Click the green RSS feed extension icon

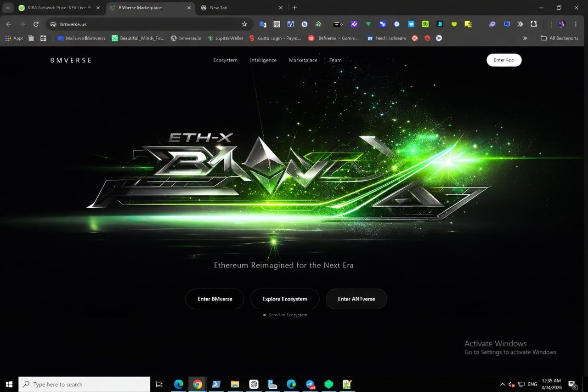click(318, 24)
